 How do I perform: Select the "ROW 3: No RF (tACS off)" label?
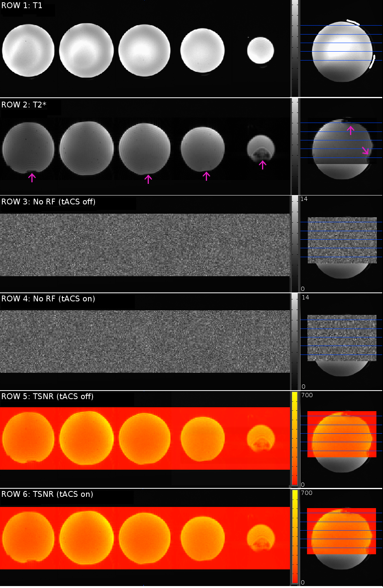tap(48, 202)
